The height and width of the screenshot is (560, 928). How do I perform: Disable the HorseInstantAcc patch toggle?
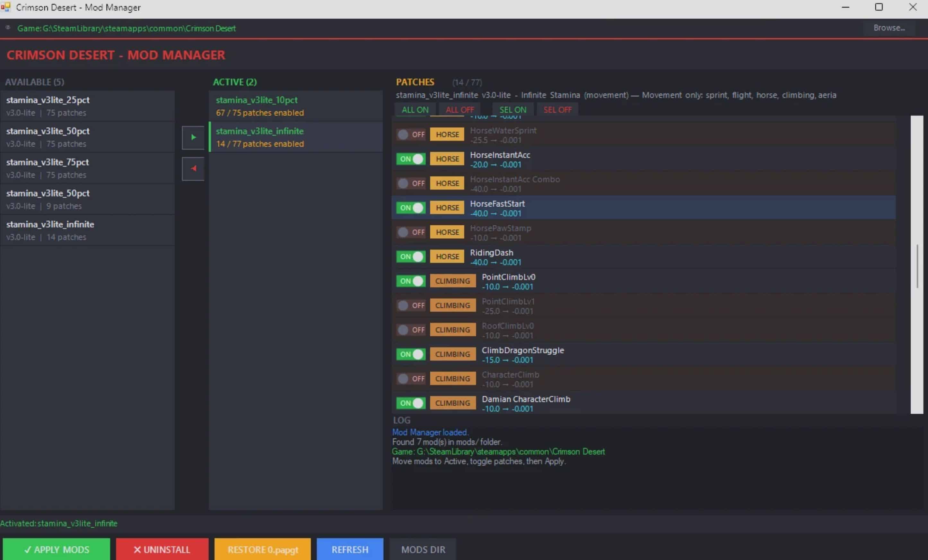[x=410, y=159]
